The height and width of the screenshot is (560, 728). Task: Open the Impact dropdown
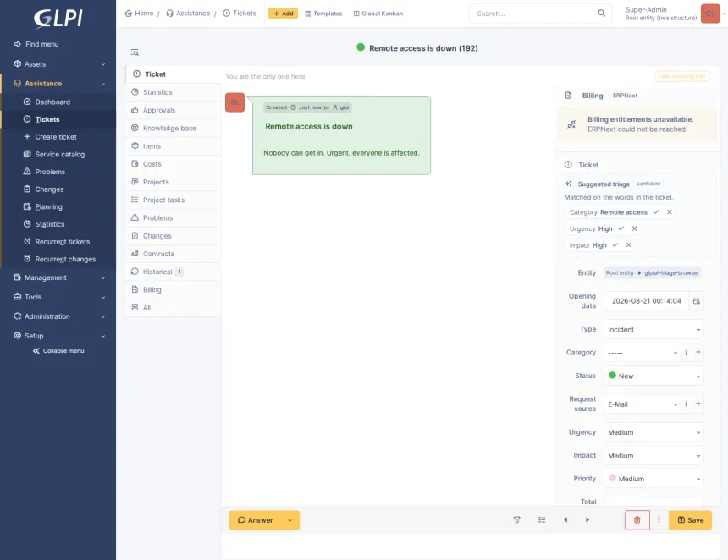pyautogui.click(x=654, y=456)
